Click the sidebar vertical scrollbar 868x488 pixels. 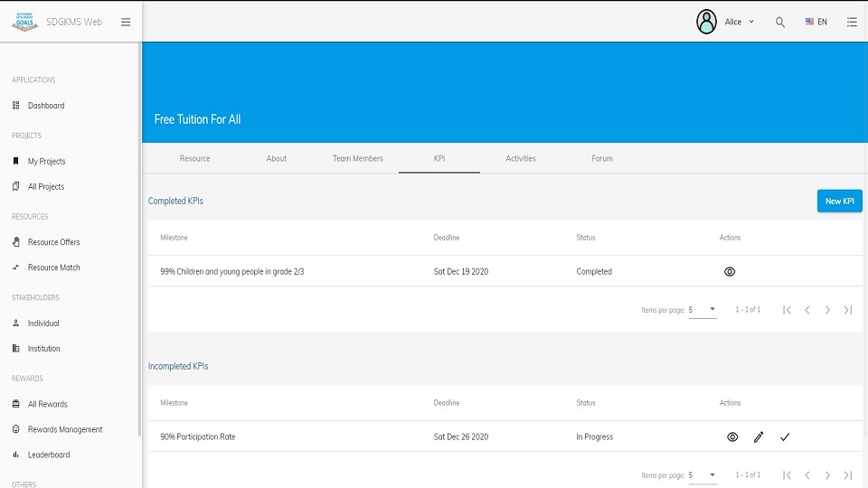click(x=139, y=238)
